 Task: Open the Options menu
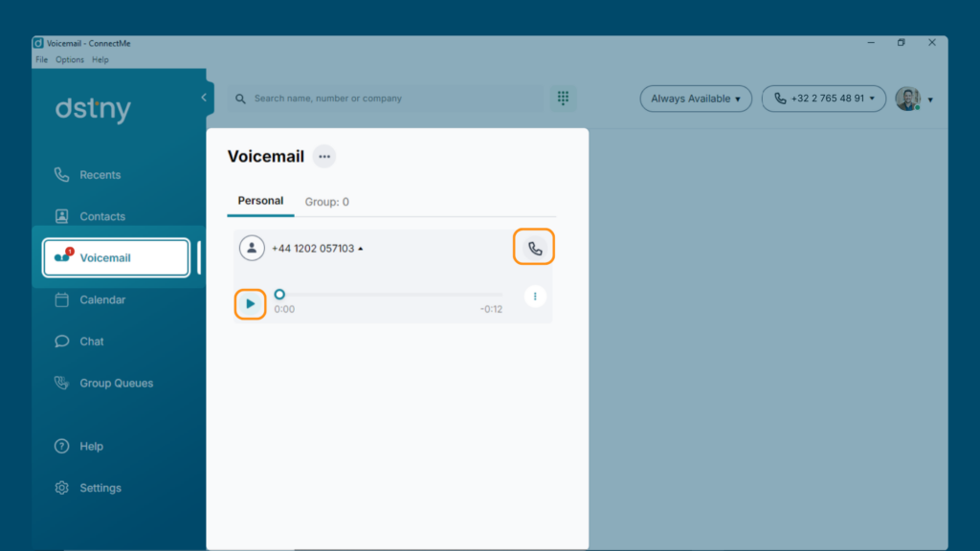69,60
